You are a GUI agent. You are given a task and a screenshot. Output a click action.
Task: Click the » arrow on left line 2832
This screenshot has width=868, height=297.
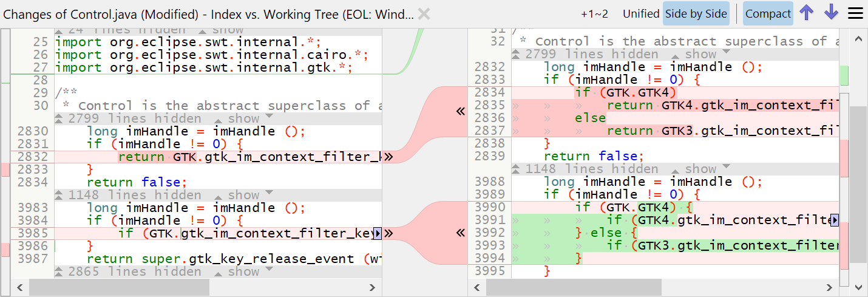point(388,157)
